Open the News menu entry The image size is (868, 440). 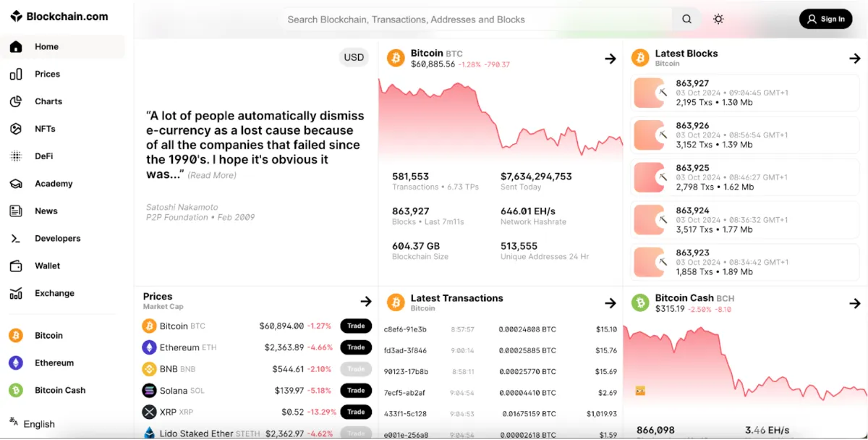click(x=46, y=211)
